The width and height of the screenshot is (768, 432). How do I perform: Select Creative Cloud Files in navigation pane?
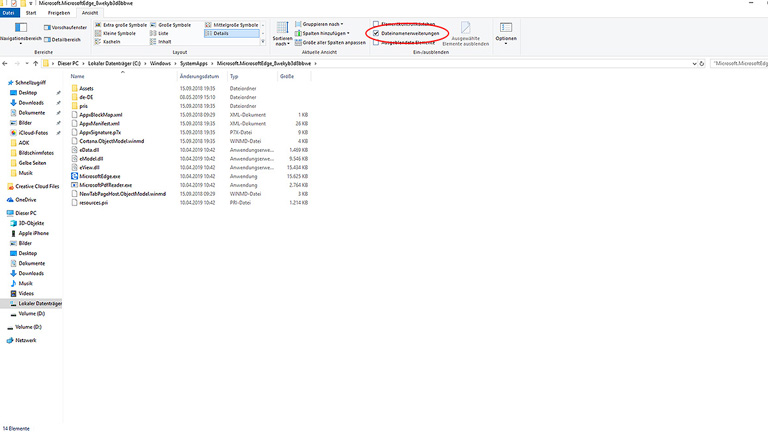tap(37, 186)
